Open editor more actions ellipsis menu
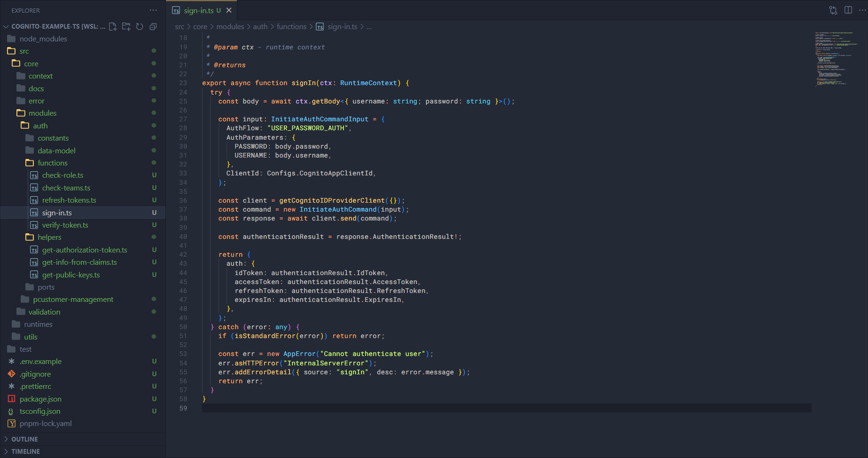The width and height of the screenshot is (868, 458). (862, 10)
